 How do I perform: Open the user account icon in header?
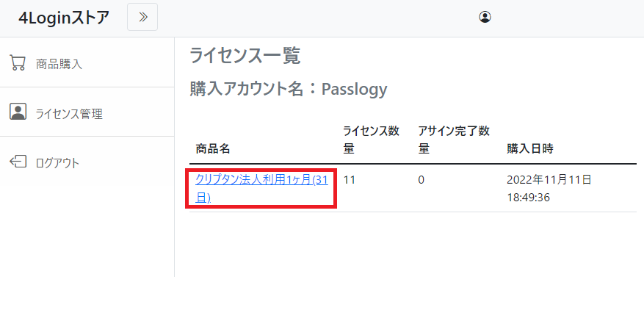(484, 17)
